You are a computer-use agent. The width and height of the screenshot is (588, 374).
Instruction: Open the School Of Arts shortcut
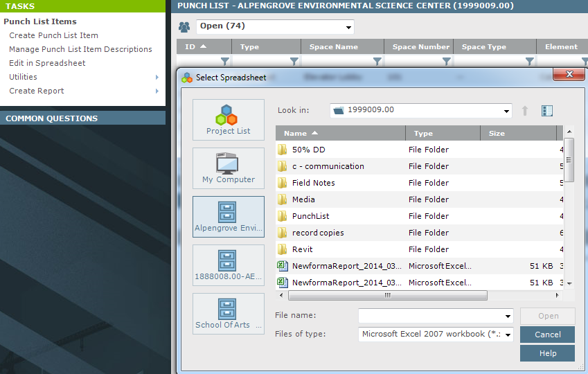click(x=229, y=314)
